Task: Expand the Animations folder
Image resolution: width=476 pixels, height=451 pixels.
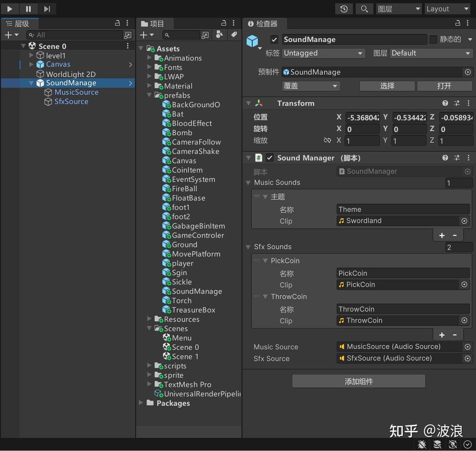Action: pyautogui.click(x=149, y=57)
